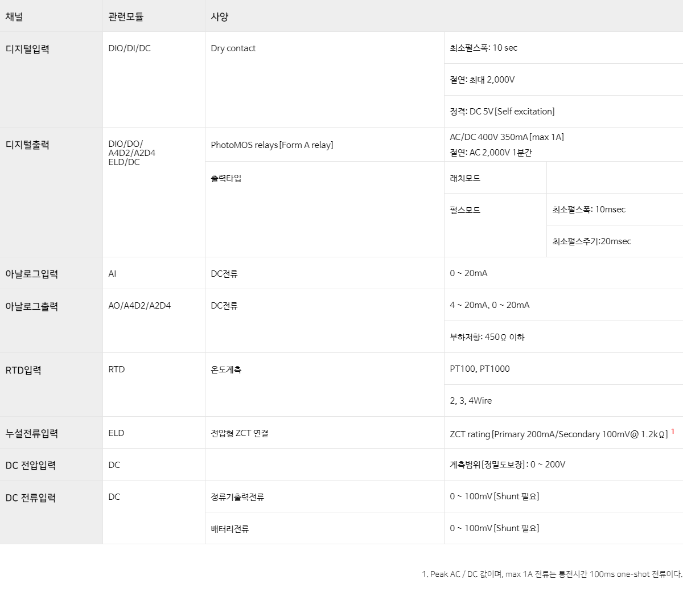Click the DC 전압입력 row label
This screenshot has width=683, height=616.
[31, 465]
